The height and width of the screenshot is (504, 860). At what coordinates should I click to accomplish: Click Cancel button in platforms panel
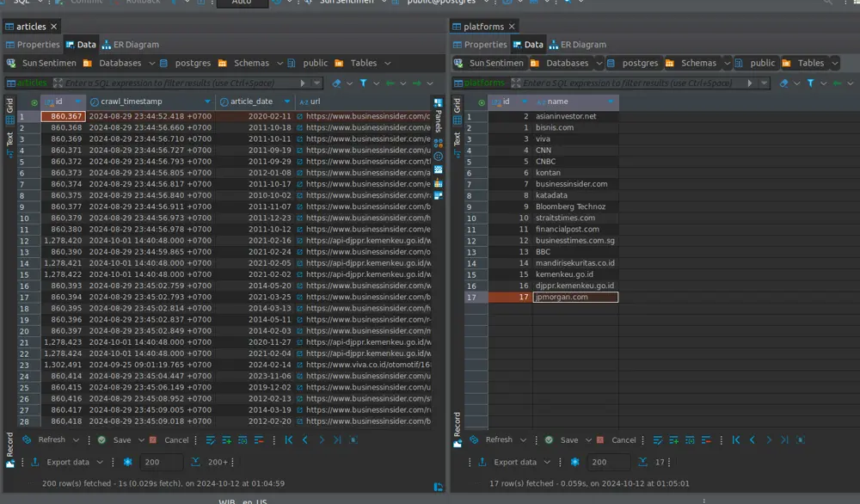[x=617, y=439]
